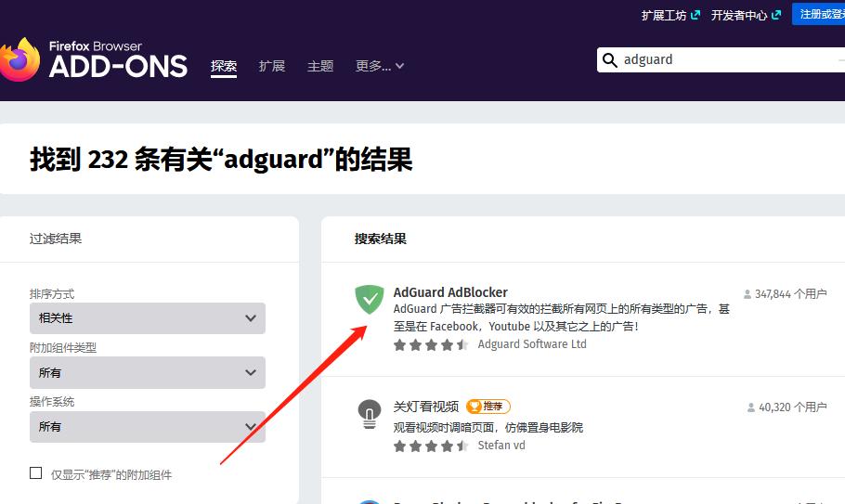Click the 观看视频时调暗页面 description text
The width and height of the screenshot is (845, 504).
(x=488, y=428)
